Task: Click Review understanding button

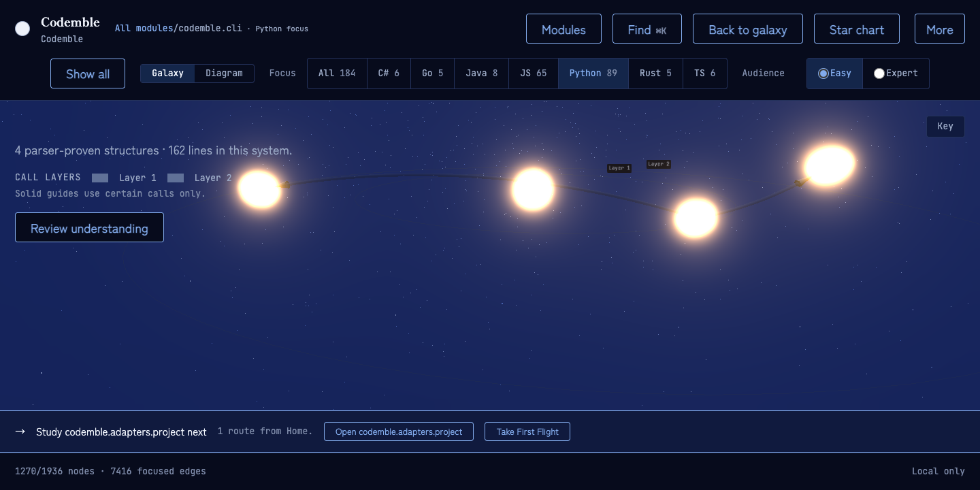Action: click(89, 227)
